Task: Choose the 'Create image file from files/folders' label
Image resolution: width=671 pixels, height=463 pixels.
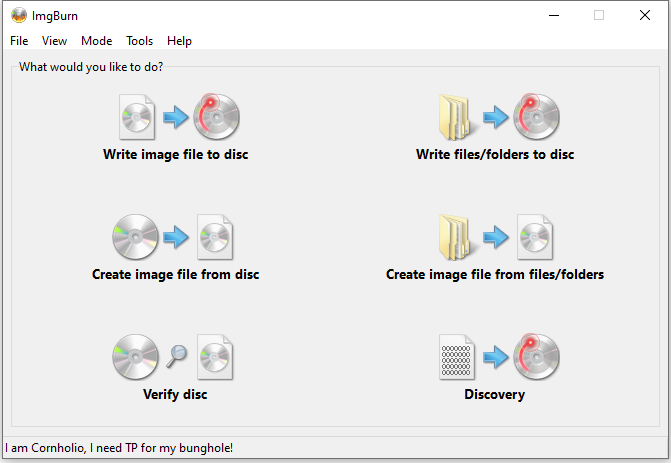Action: tap(495, 275)
